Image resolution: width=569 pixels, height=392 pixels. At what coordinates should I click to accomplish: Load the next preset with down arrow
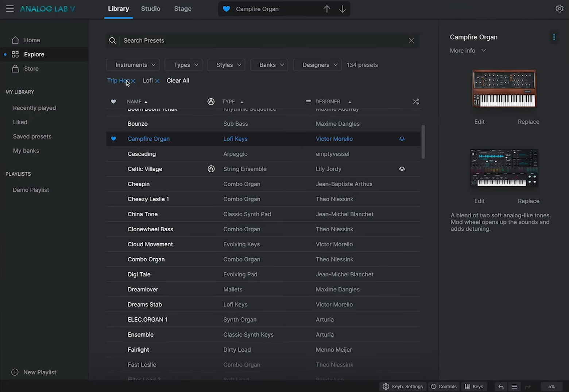tap(342, 9)
